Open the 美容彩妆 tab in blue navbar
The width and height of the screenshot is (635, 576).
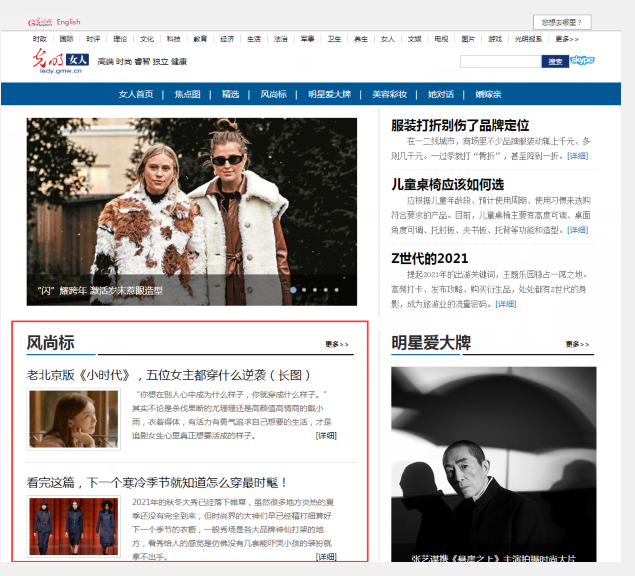[x=390, y=94]
